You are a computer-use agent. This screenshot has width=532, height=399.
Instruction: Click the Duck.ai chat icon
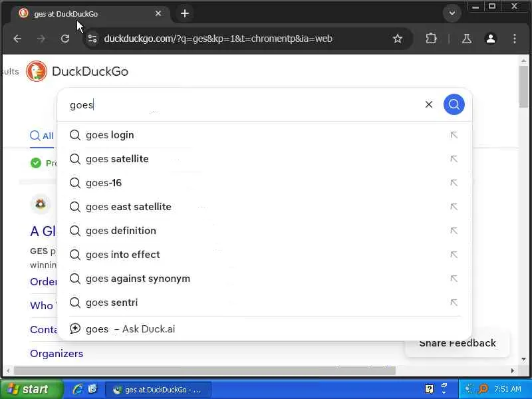pos(75,329)
